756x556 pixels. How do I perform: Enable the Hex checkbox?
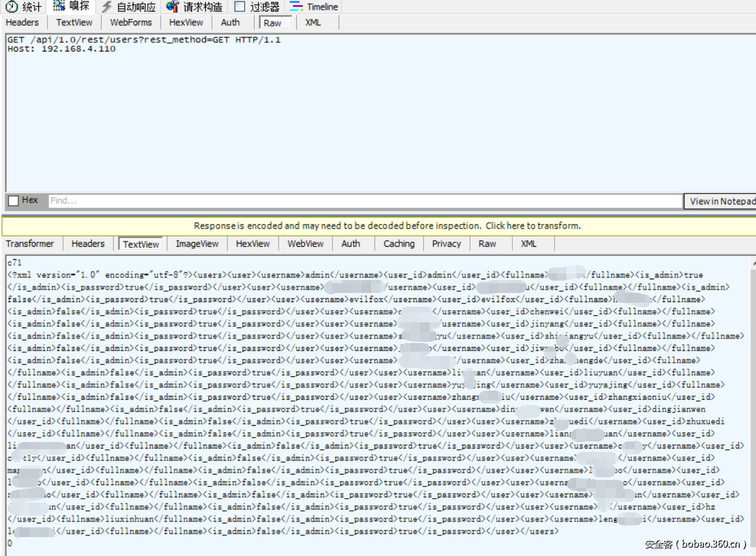click(x=14, y=201)
